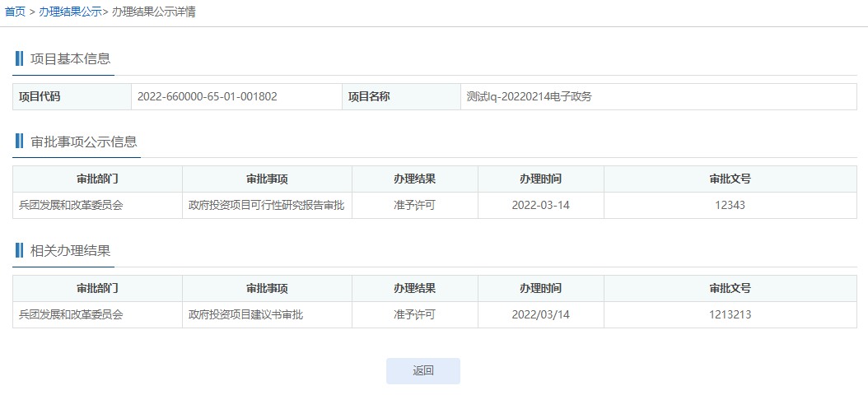Select the 政府投资项目建议书审批 cell
Viewport: 868px width, 395px height.
(x=245, y=314)
